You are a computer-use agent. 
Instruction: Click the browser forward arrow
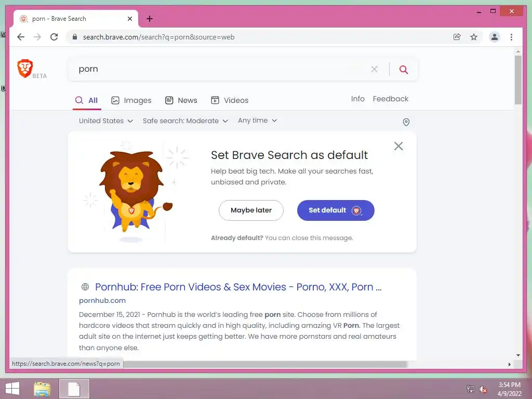click(x=37, y=37)
